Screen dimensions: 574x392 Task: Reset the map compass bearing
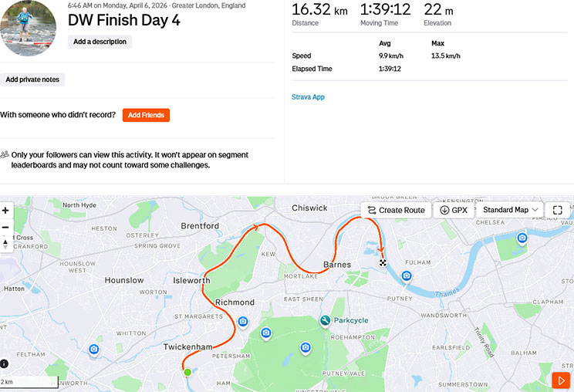(5, 243)
